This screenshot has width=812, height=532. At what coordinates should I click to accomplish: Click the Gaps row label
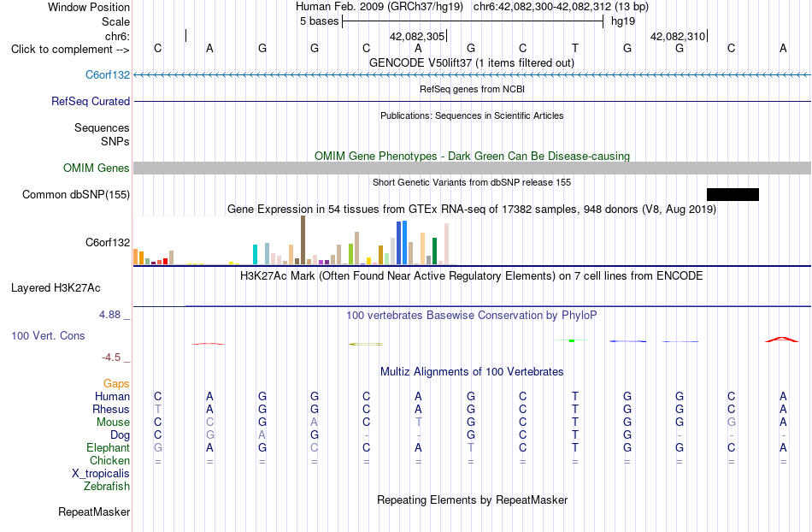coord(116,383)
